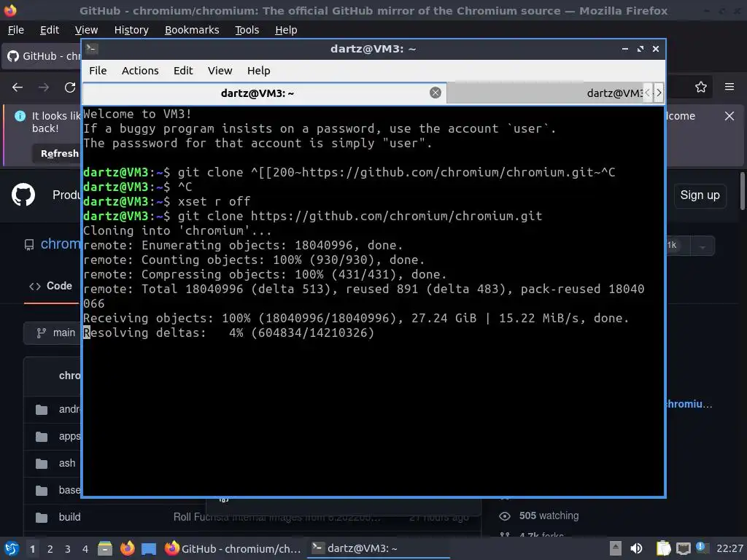Open the terminal Help menu
Screen dimensions: 747x560
259,71
